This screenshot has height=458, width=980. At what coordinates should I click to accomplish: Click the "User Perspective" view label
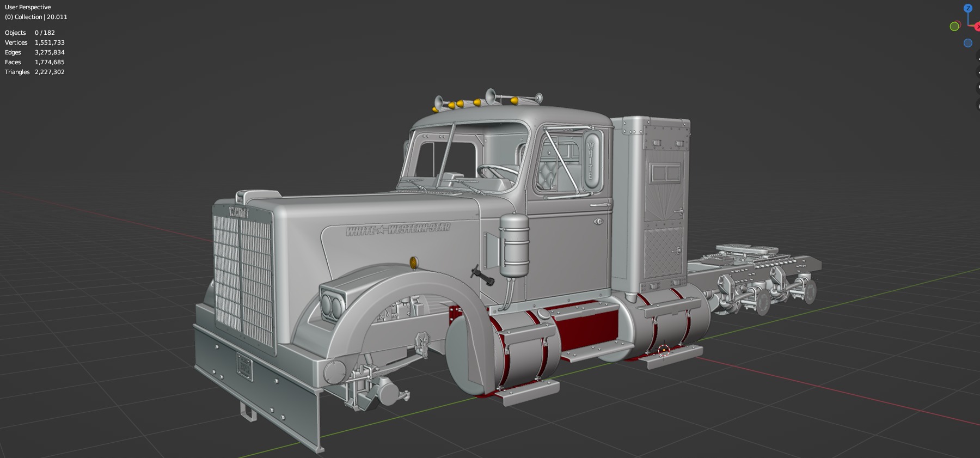[28, 7]
